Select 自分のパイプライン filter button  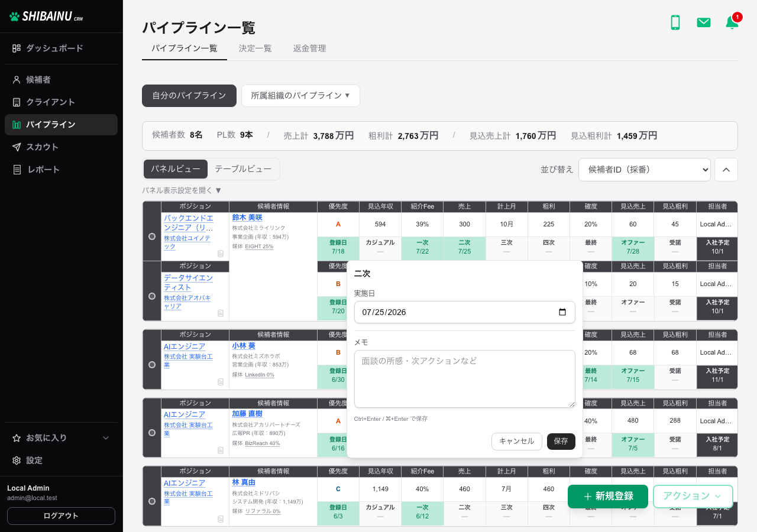click(x=189, y=96)
